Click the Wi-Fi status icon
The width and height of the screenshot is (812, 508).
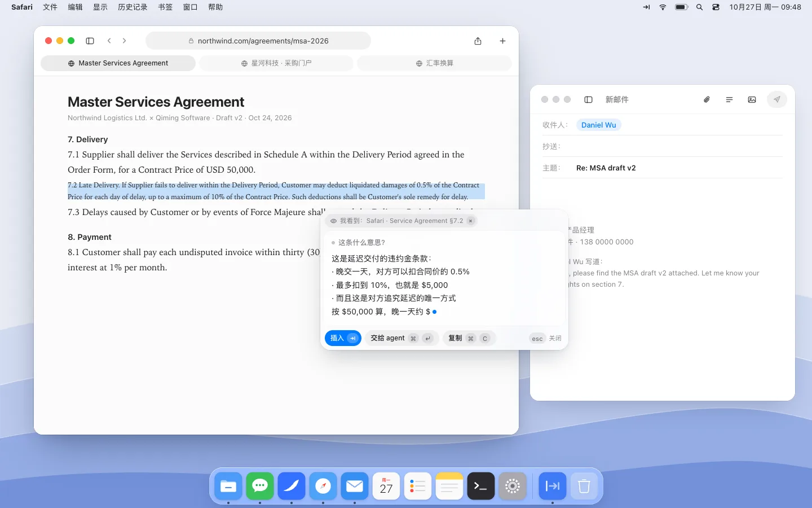(663, 7)
